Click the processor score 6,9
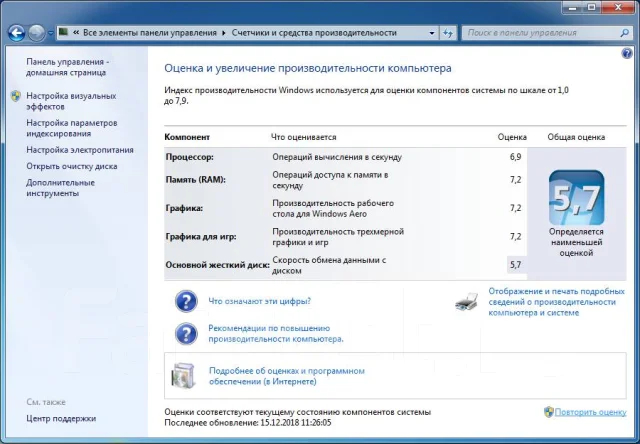This screenshot has width=640, height=444. coord(515,157)
